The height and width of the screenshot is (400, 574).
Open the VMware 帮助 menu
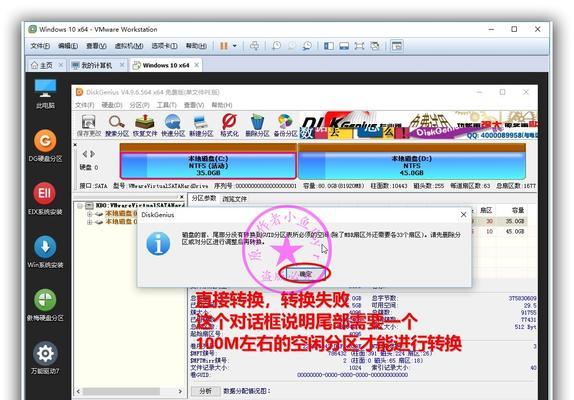point(196,46)
